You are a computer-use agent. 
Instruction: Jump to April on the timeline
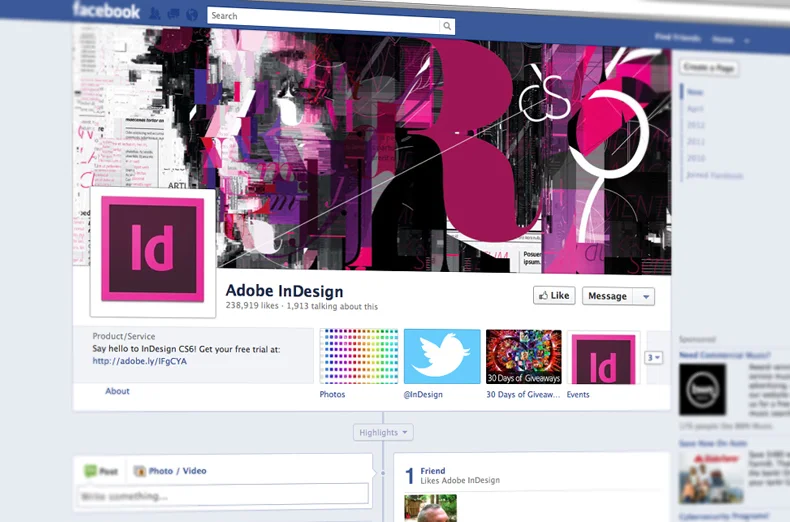(x=695, y=108)
